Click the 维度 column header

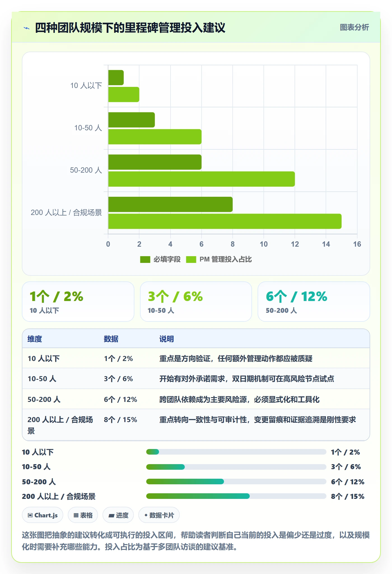coord(35,339)
